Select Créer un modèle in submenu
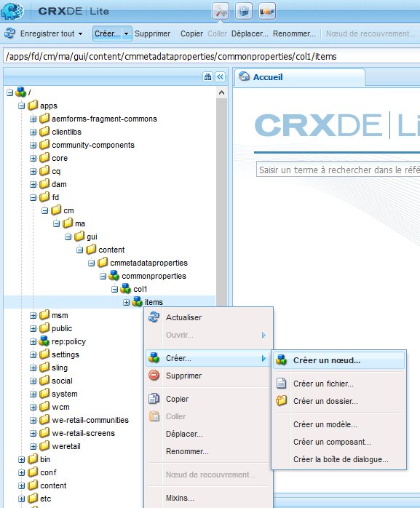 tap(339, 424)
